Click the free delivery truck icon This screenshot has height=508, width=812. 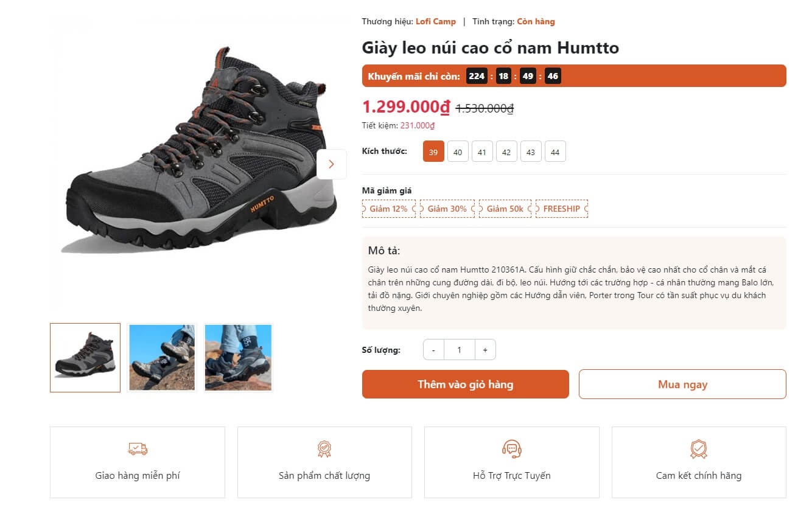pos(138,449)
